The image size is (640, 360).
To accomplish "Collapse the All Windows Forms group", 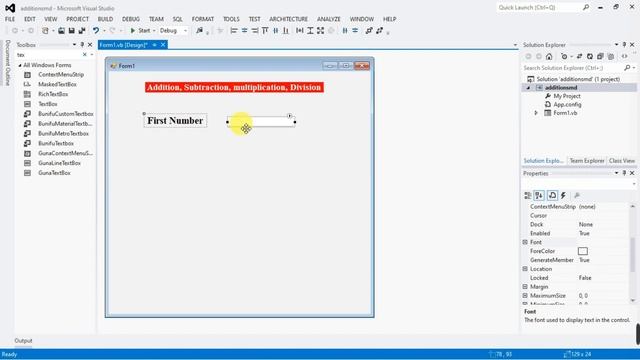I will (20, 65).
